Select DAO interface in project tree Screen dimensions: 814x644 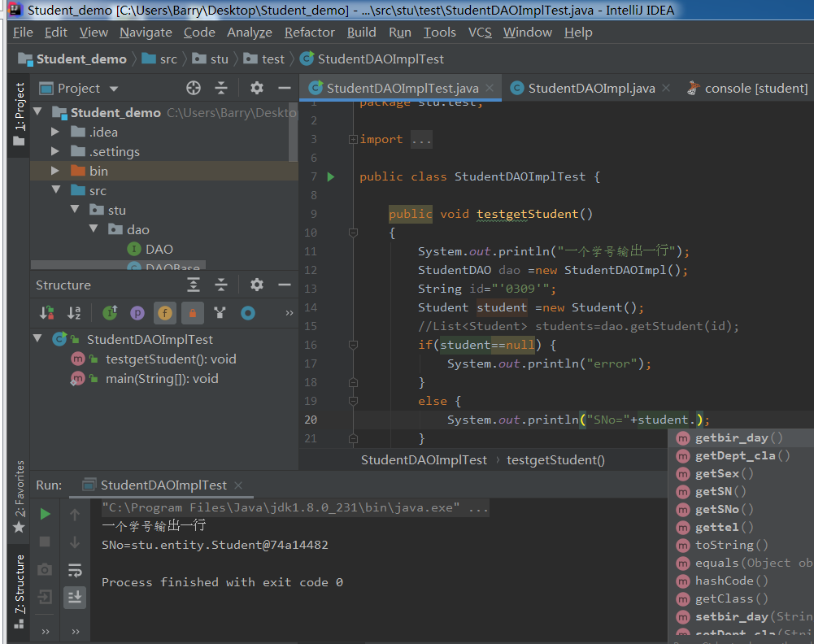coord(159,249)
